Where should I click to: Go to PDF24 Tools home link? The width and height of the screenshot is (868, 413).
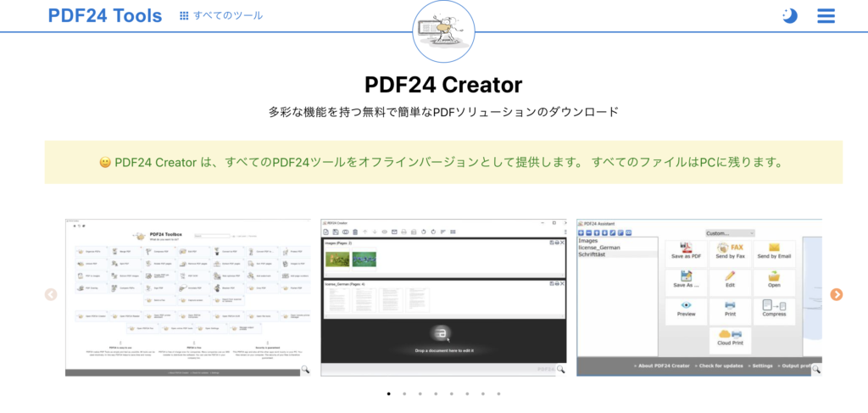[105, 15]
